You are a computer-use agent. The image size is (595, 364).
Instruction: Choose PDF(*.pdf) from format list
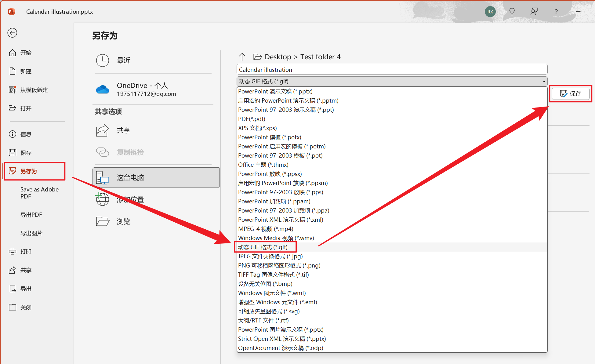click(252, 119)
